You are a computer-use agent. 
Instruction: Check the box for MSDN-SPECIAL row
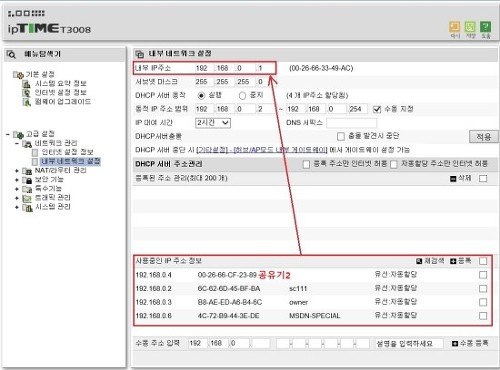483,316
